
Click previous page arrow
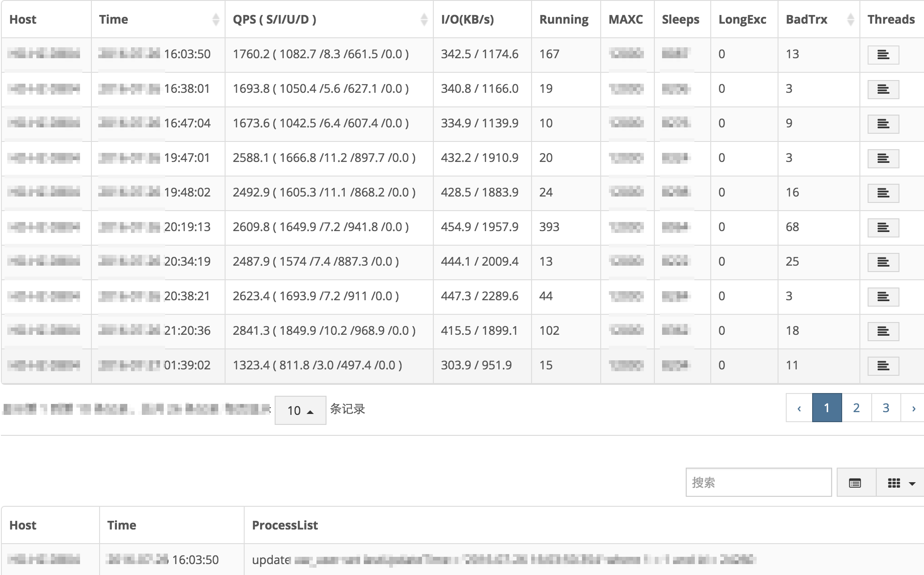[x=799, y=408]
